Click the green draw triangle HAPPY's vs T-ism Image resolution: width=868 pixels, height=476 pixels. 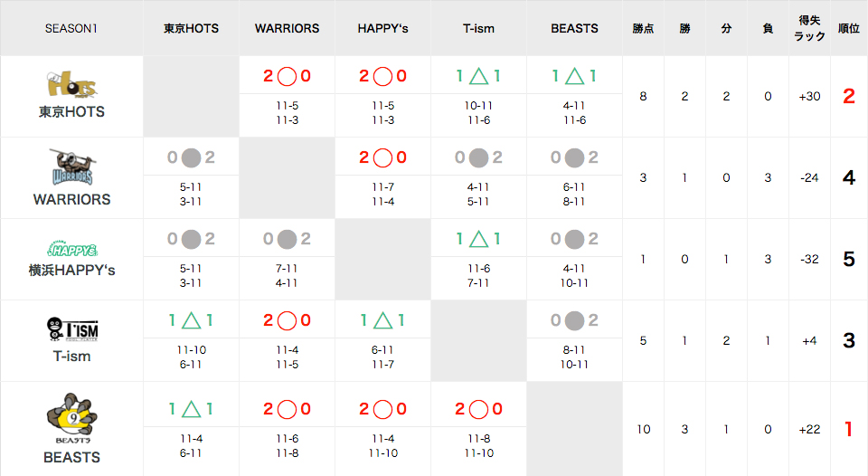pyautogui.click(x=479, y=239)
